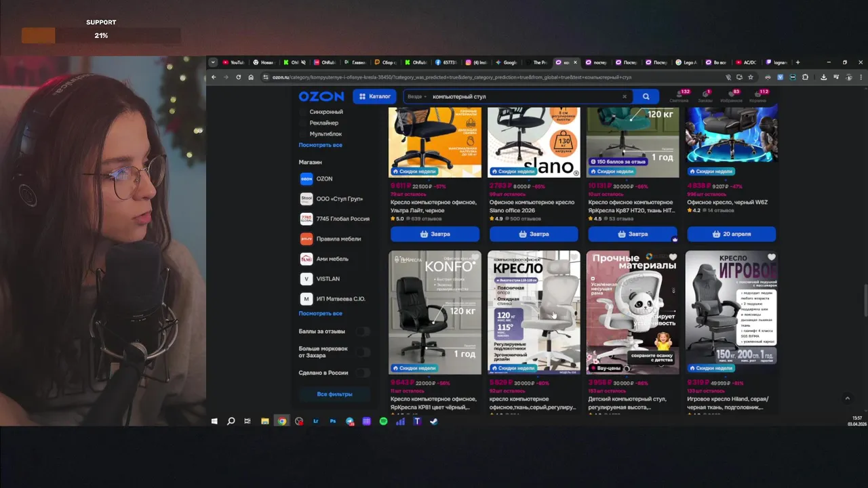
Task: Open Spotify from the taskbar
Action: point(383,421)
